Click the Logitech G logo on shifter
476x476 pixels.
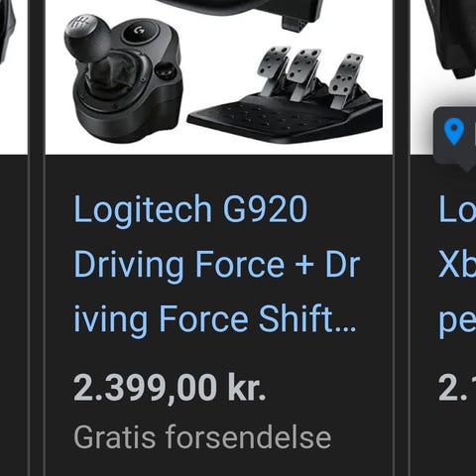point(139,32)
